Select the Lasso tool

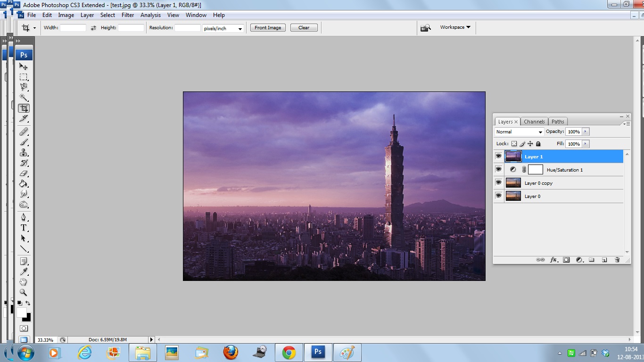24,87
